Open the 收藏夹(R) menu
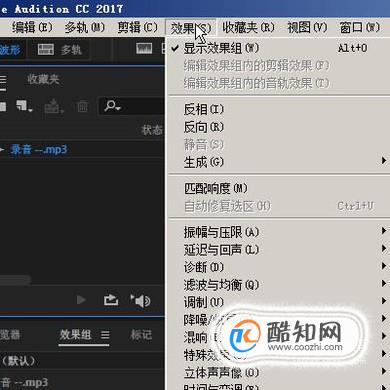 [248, 27]
